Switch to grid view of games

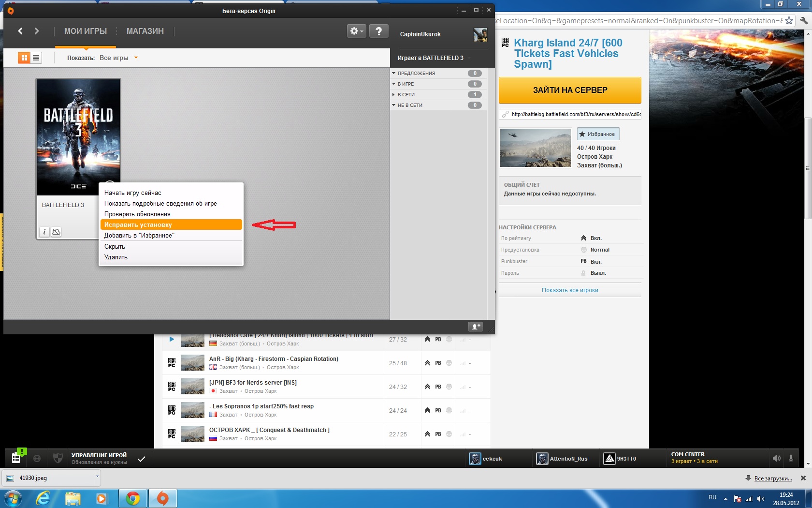click(24, 58)
